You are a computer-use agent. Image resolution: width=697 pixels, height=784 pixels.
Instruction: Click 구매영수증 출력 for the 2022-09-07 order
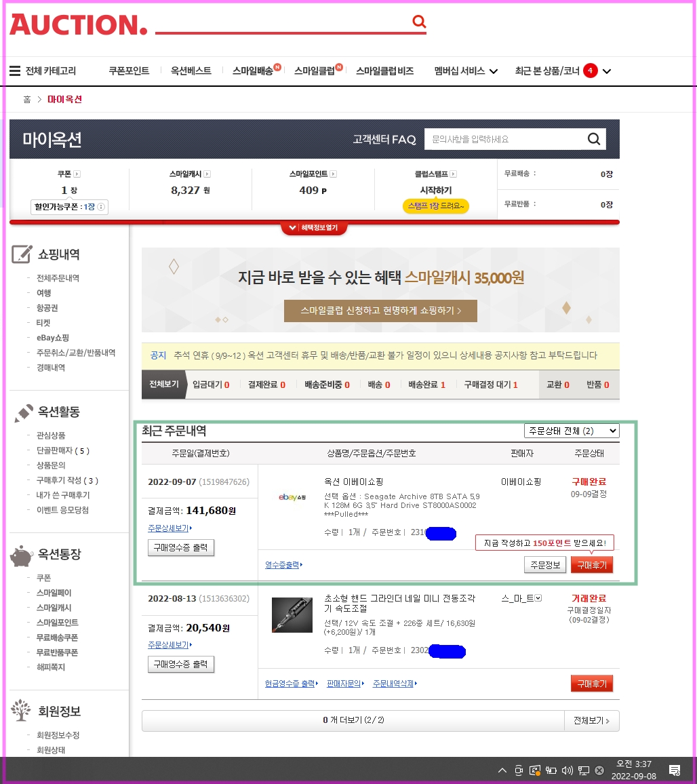[181, 547]
